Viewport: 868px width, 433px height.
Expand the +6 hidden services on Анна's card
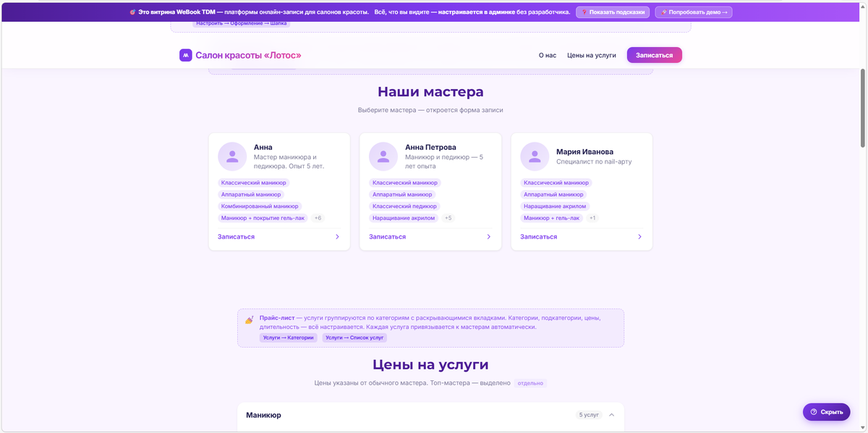coord(317,217)
